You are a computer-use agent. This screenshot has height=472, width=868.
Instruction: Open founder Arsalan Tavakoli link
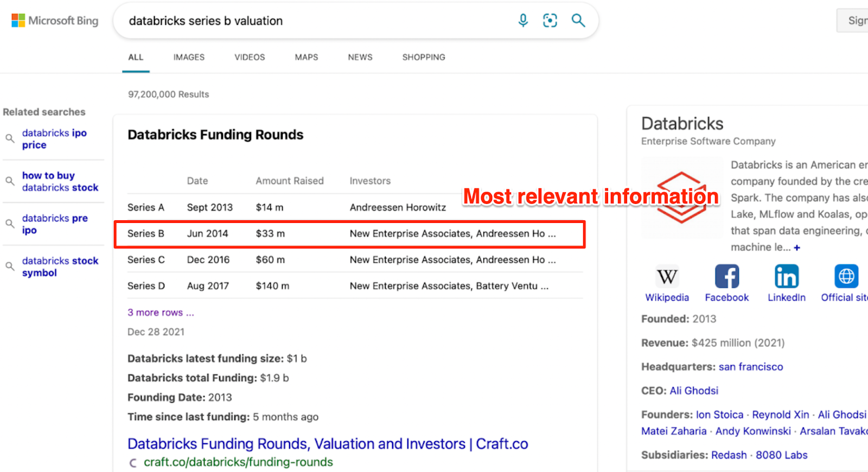click(834, 431)
